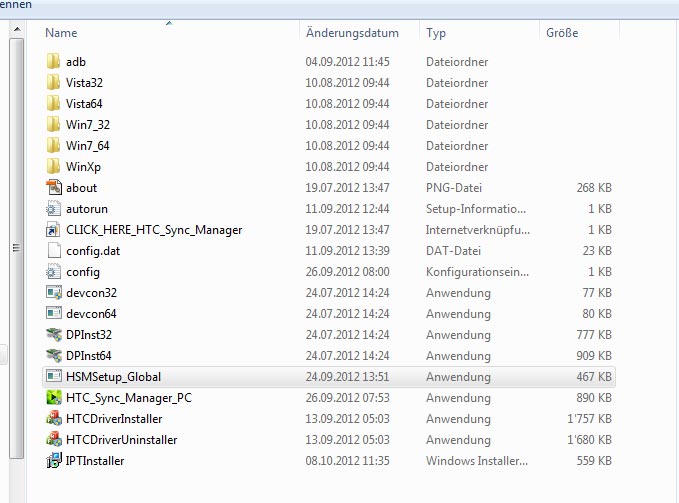Click the date '26.09.2012 07:53'

(x=347, y=398)
